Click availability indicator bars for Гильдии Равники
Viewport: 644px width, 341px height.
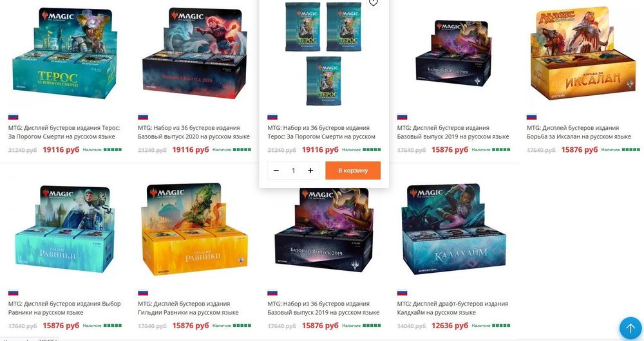pyautogui.click(x=242, y=326)
